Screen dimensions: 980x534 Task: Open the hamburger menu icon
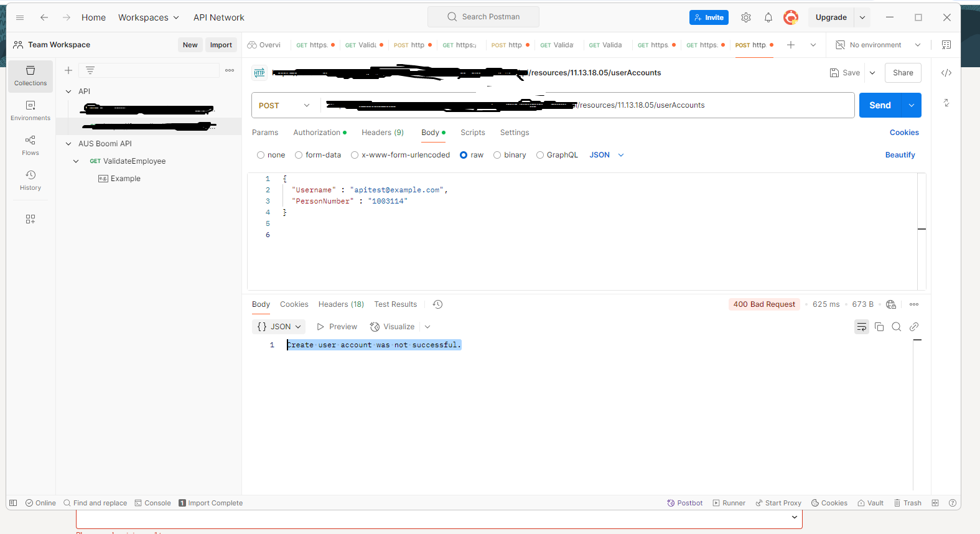(x=20, y=17)
